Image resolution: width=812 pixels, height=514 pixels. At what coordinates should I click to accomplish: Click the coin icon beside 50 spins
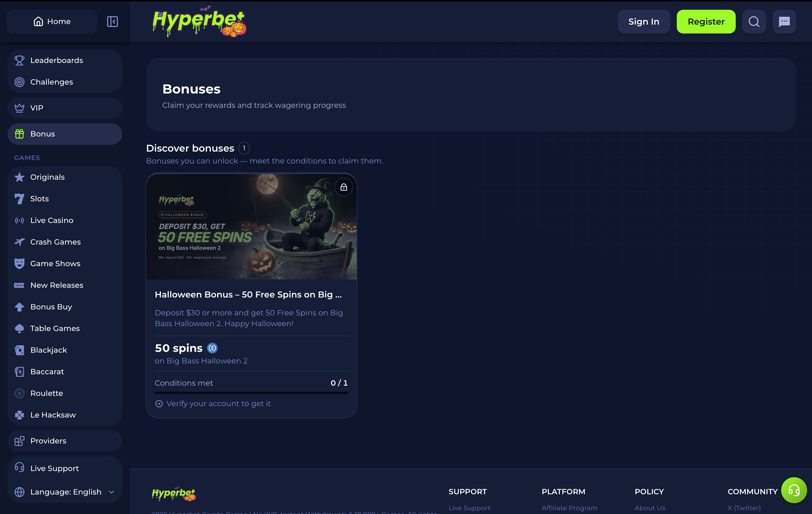[212, 348]
